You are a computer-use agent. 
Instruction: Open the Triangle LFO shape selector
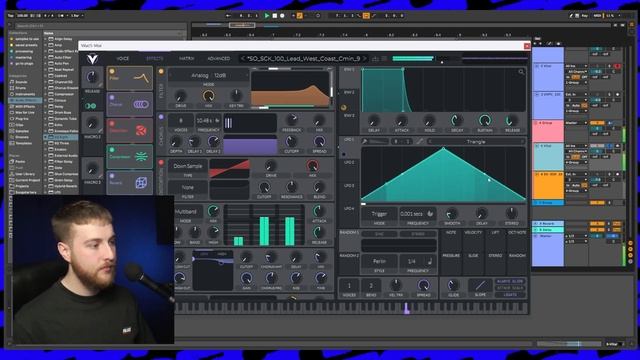(x=476, y=142)
